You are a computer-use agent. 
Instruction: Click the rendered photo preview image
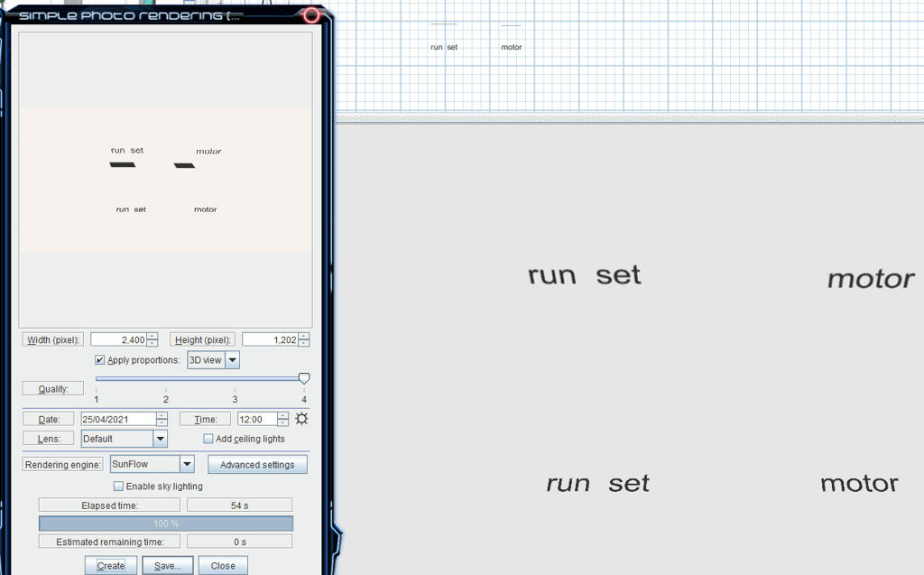(x=166, y=180)
